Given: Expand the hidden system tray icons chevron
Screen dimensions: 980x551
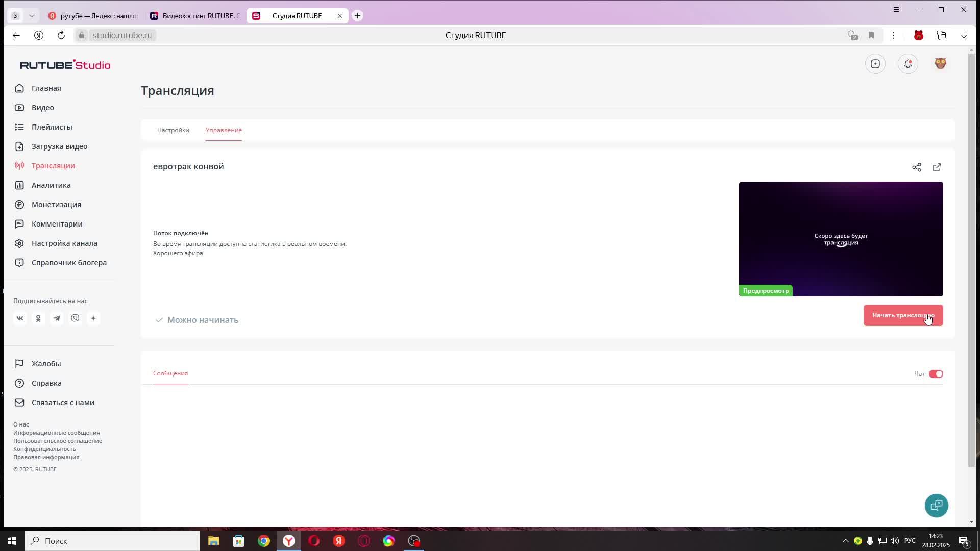Looking at the screenshot, I should (845, 541).
